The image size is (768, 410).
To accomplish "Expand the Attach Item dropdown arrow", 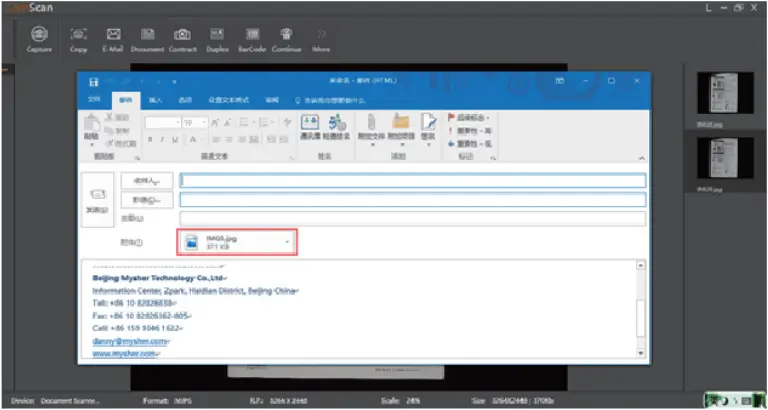I will click(401, 145).
